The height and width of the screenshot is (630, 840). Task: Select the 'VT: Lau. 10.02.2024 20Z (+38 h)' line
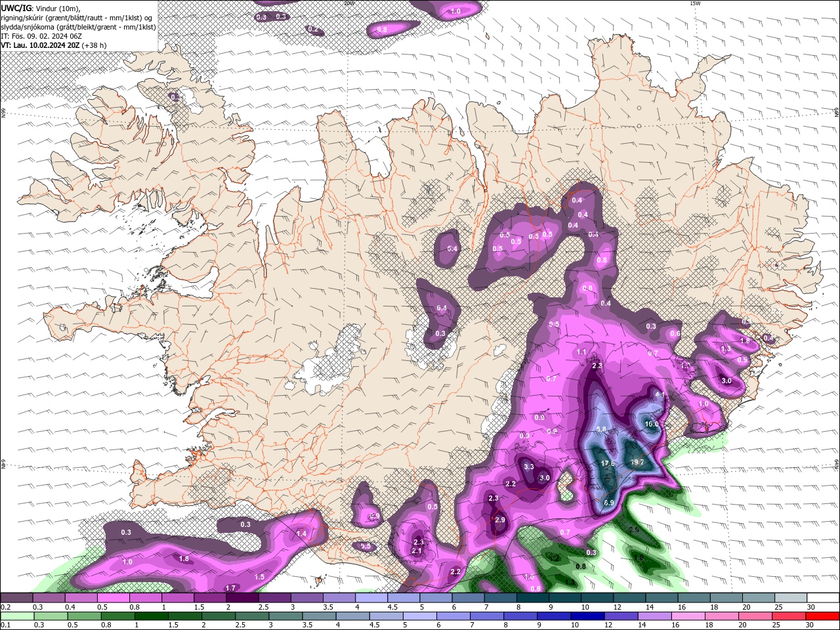(54, 45)
